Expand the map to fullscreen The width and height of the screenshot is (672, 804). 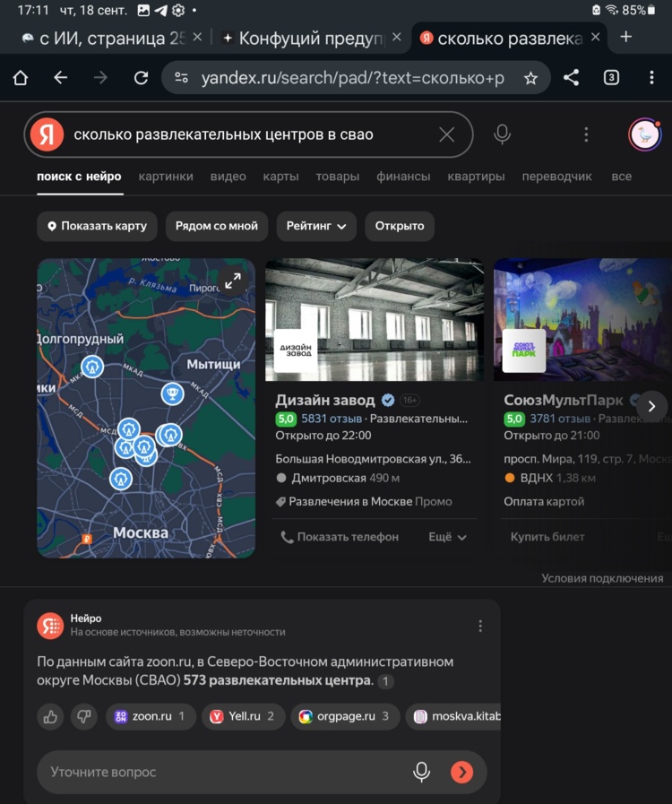233,281
